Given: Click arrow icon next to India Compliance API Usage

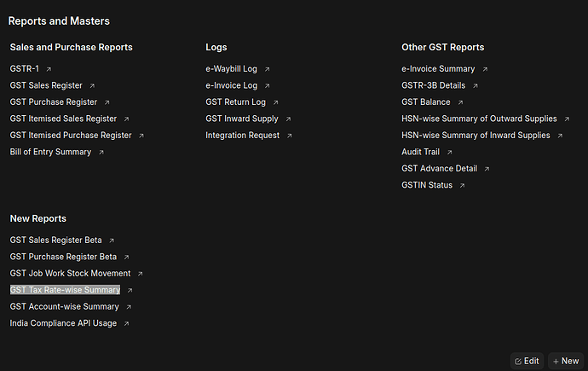Looking at the screenshot, I should pos(126,324).
